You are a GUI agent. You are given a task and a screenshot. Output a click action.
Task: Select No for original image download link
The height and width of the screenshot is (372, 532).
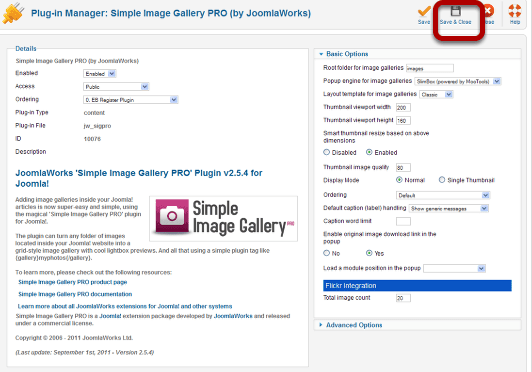(x=326, y=253)
